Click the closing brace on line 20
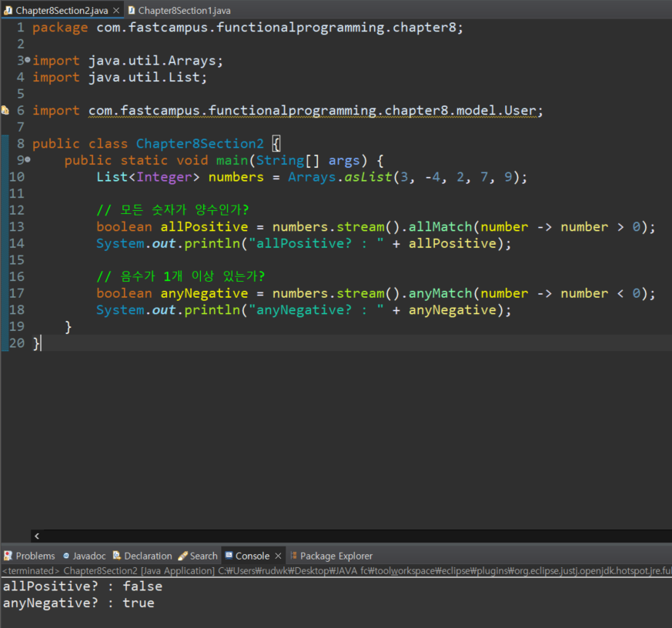The width and height of the screenshot is (672, 628). tap(35, 343)
